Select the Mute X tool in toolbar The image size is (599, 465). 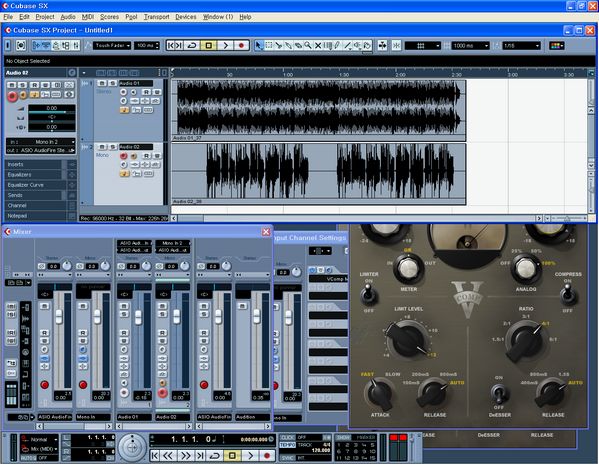[x=318, y=45]
